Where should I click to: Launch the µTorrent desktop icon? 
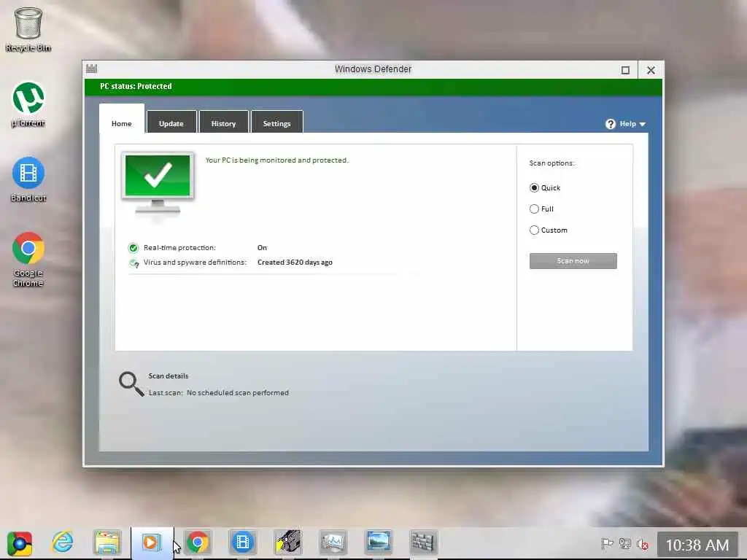point(28,104)
